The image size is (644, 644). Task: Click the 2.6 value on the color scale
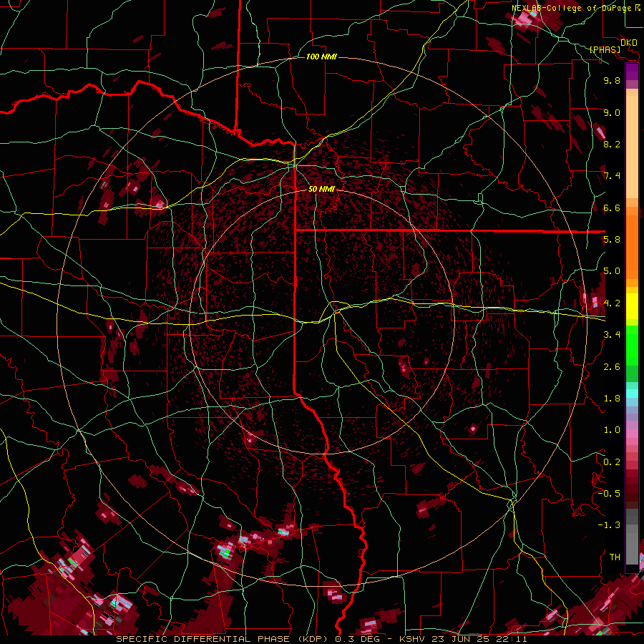(612, 367)
